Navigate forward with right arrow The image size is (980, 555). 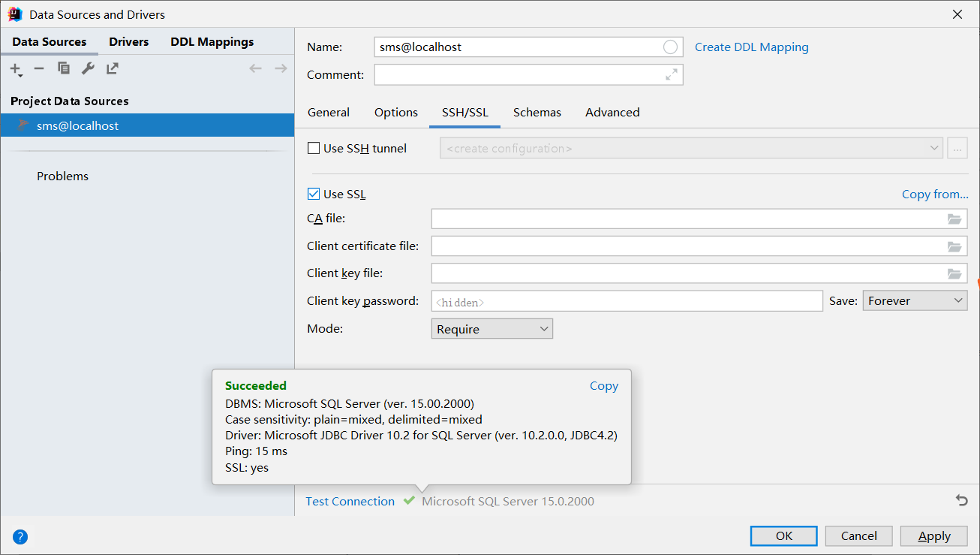point(281,68)
